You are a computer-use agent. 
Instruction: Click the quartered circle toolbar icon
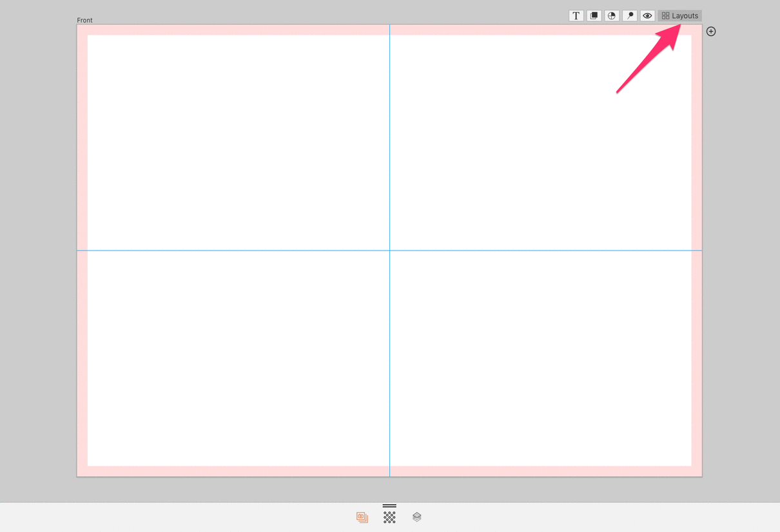pos(612,15)
